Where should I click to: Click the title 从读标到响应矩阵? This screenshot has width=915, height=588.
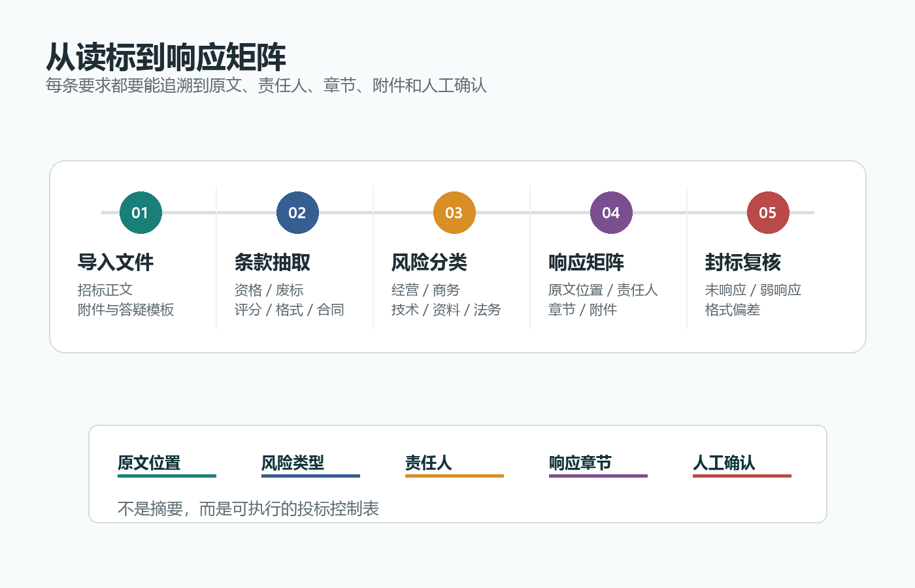[166, 57]
